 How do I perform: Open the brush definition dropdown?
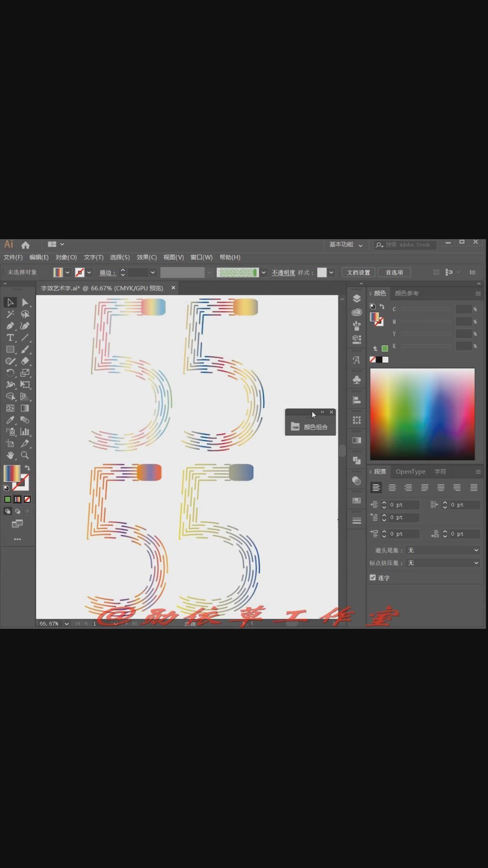coord(263,272)
